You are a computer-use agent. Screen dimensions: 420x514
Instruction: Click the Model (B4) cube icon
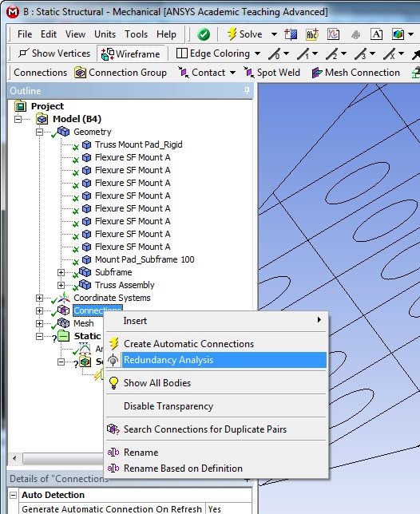tap(42, 119)
